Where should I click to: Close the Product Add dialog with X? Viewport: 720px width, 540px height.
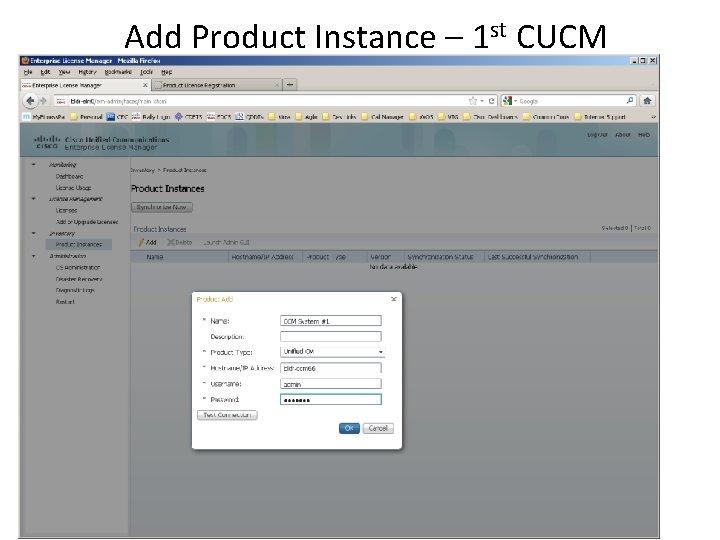[x=394, y=298]
